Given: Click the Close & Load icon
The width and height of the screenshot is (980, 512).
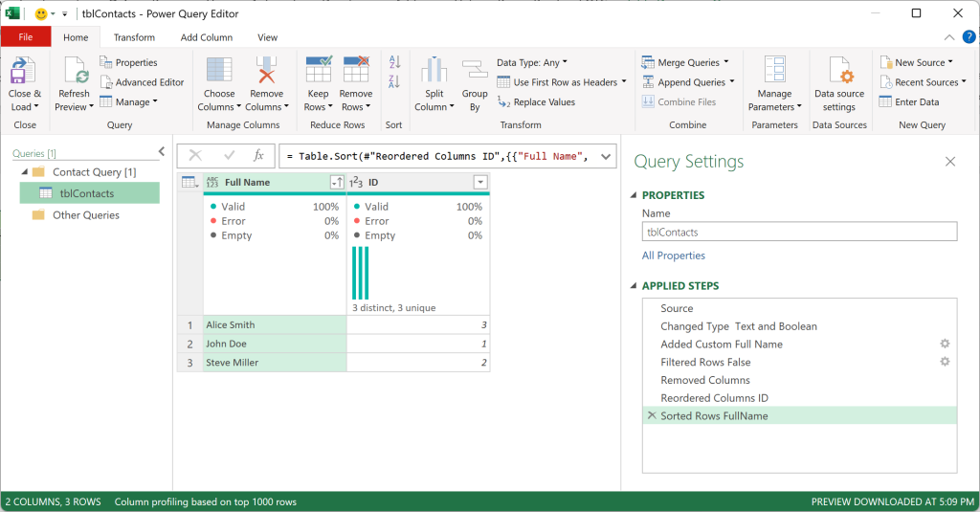Looking at the screenshot, I should (x=23, y=70).
